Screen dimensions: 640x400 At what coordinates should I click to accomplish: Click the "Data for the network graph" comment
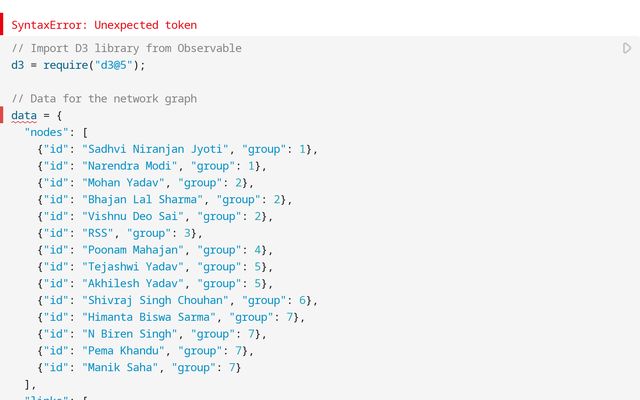[x=104, y=98]
